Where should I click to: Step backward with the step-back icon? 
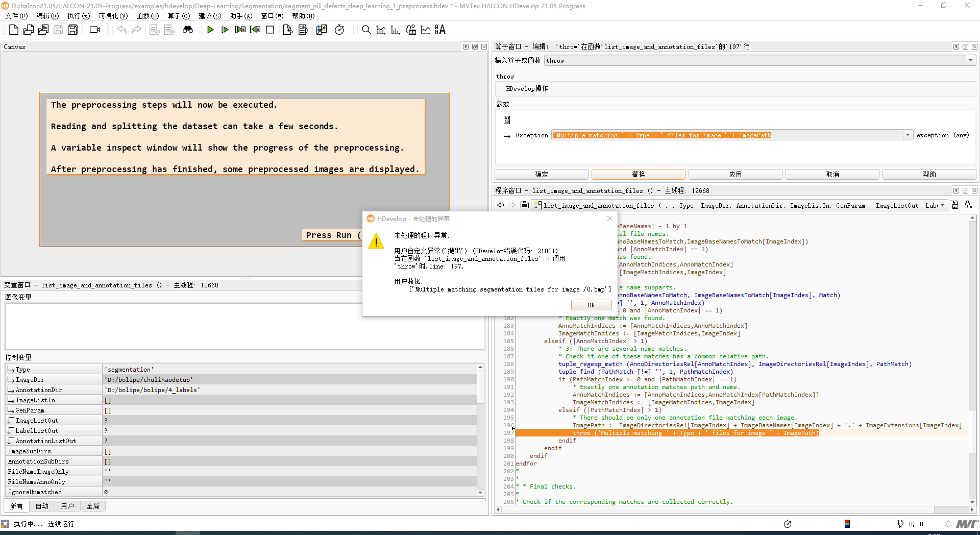255,30
